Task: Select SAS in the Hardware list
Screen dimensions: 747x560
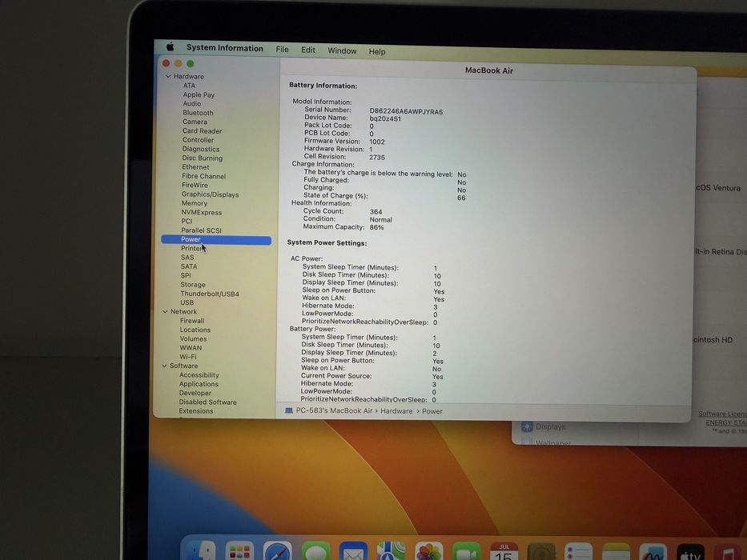Action: coord(187,257)
